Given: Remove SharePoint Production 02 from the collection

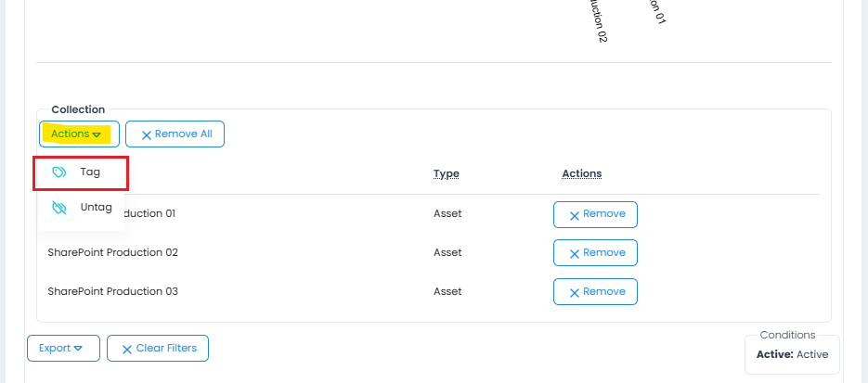Looking at the screenshot, I should [595, 252].
